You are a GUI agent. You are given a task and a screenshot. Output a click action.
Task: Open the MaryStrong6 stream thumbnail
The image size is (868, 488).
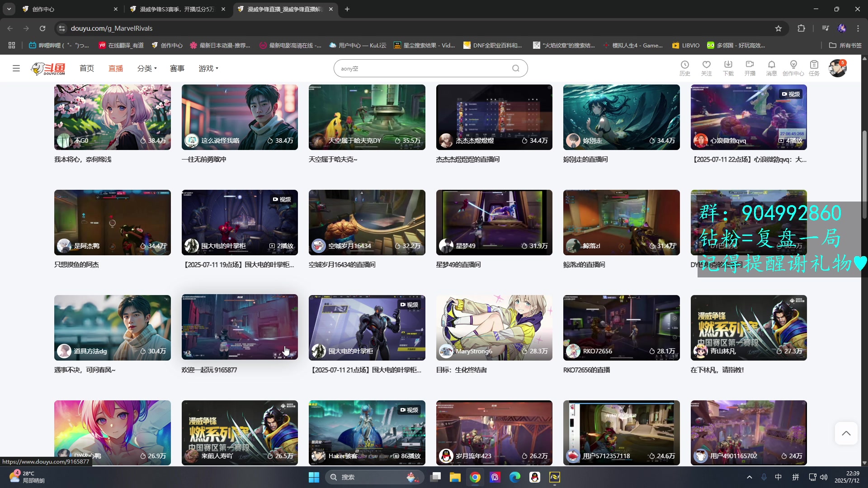(494, 328)
